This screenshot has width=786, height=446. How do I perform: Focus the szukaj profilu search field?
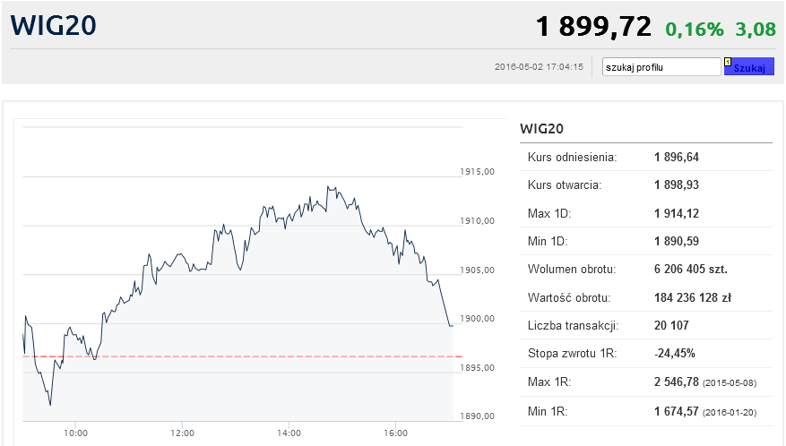tap(661, 67)
